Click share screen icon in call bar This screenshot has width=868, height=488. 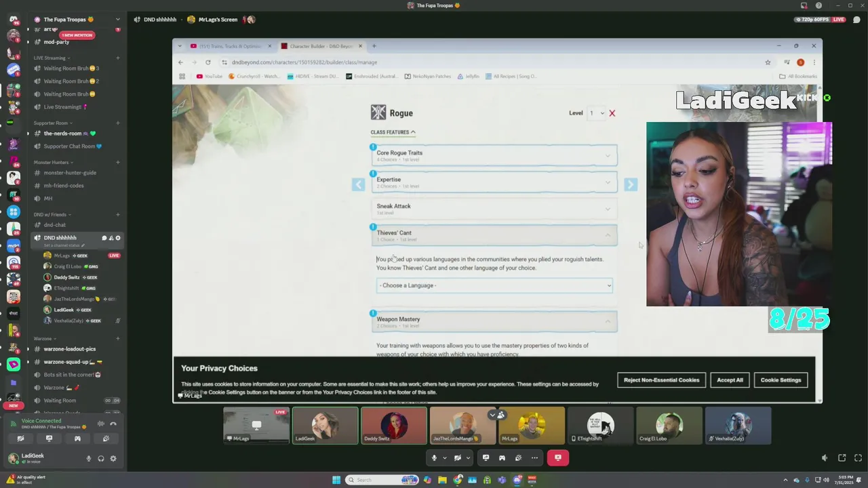(486, 457)
